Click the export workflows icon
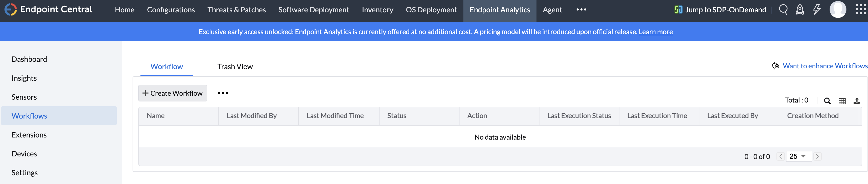 857,101
